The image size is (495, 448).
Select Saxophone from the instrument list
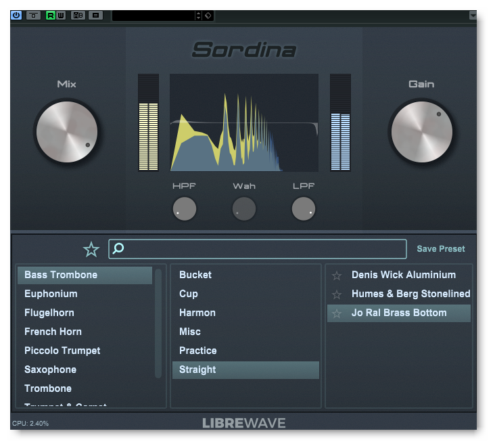click(85, 369)
